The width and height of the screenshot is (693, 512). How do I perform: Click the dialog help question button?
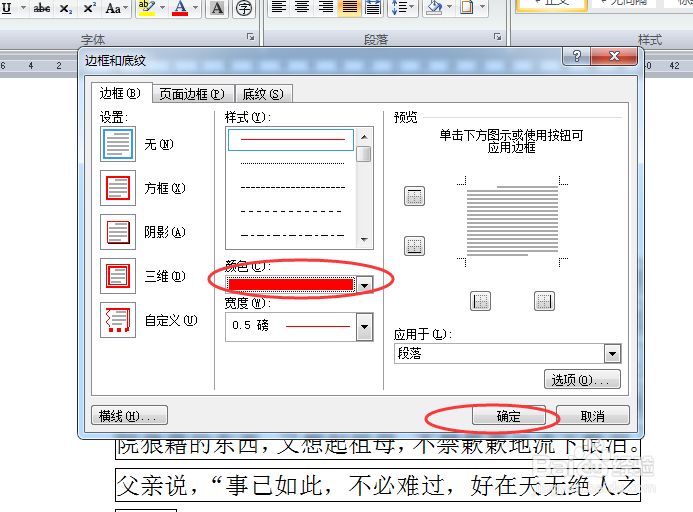[x=576, y=56]
